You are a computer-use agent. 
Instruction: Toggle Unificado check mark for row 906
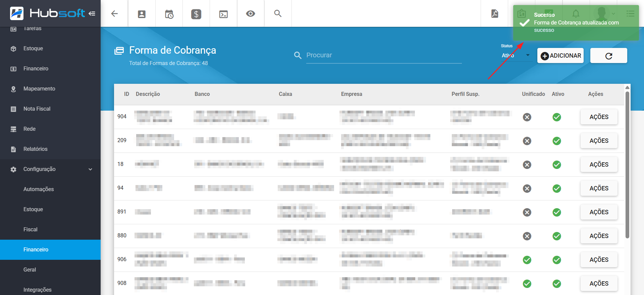coord(527,260)
